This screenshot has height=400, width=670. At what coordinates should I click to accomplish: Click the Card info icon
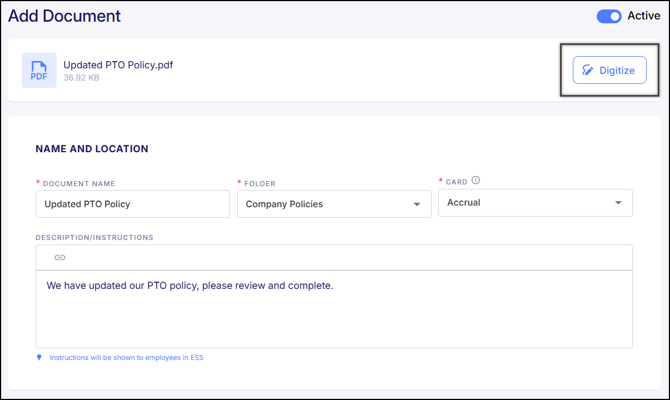[x=476, y=180]
